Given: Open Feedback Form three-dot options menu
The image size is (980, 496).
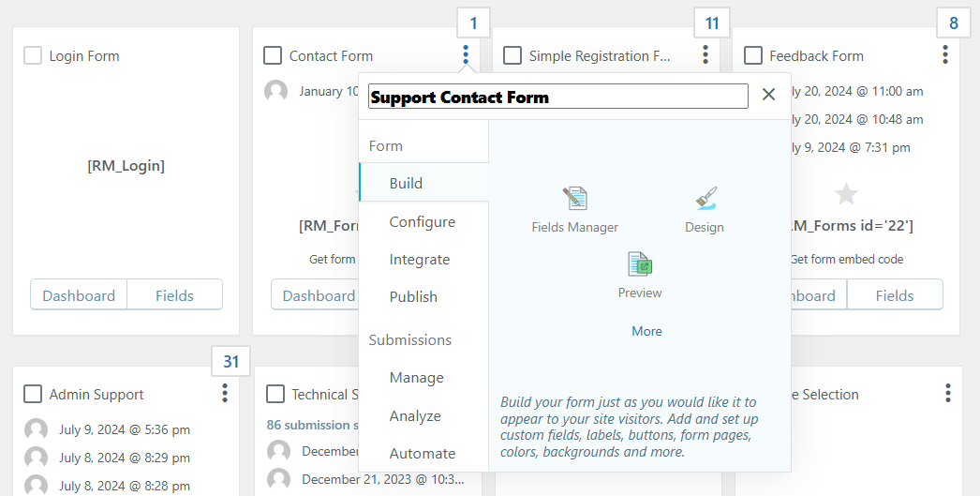Looking at the screenshot, I should pos(945,55).
